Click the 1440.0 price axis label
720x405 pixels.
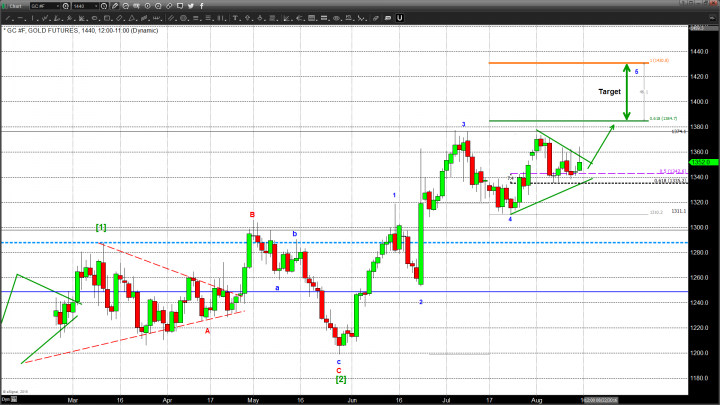click(x=699, y=51)
